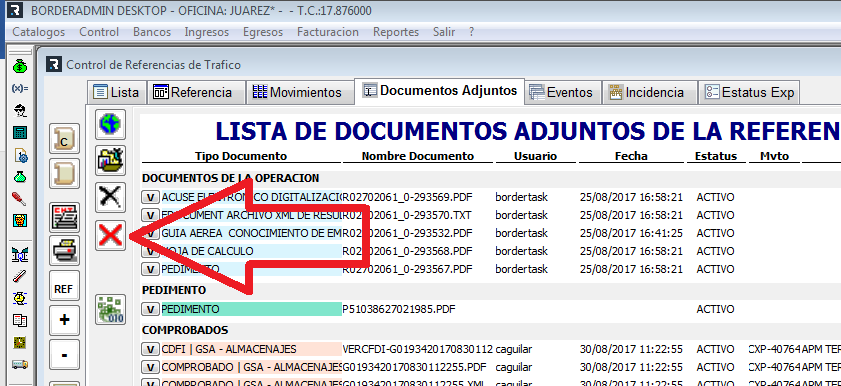Image resolution: width=841 pixels, height=386 pixels.
Task: Click the minus button in left panel
Action: pos(64,355)
